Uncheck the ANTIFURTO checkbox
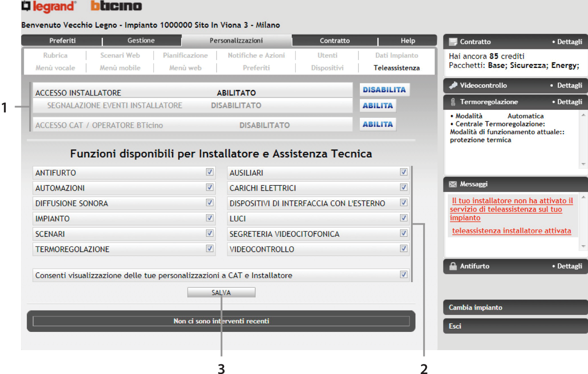 (x=210, y=172)
